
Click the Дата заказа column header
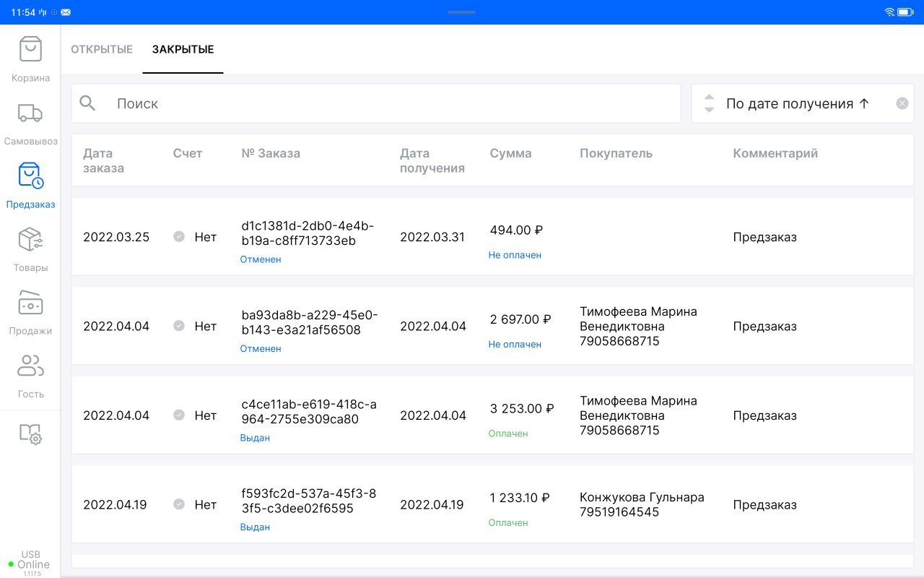[103, 160]
